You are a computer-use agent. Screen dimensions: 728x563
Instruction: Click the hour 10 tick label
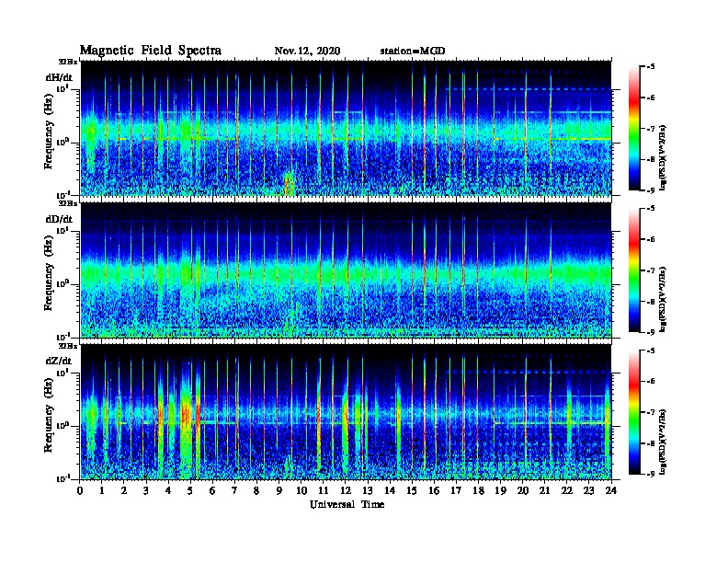(x=301, y=491)
